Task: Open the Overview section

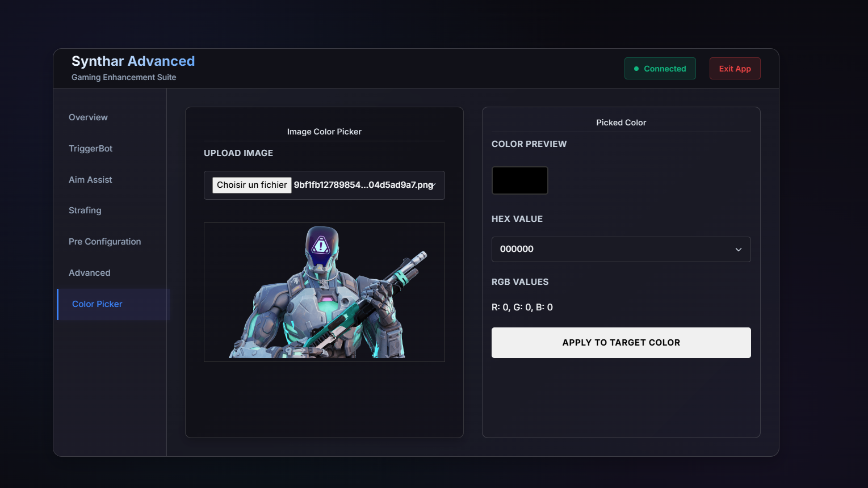Action: click(x=88, y=117)
